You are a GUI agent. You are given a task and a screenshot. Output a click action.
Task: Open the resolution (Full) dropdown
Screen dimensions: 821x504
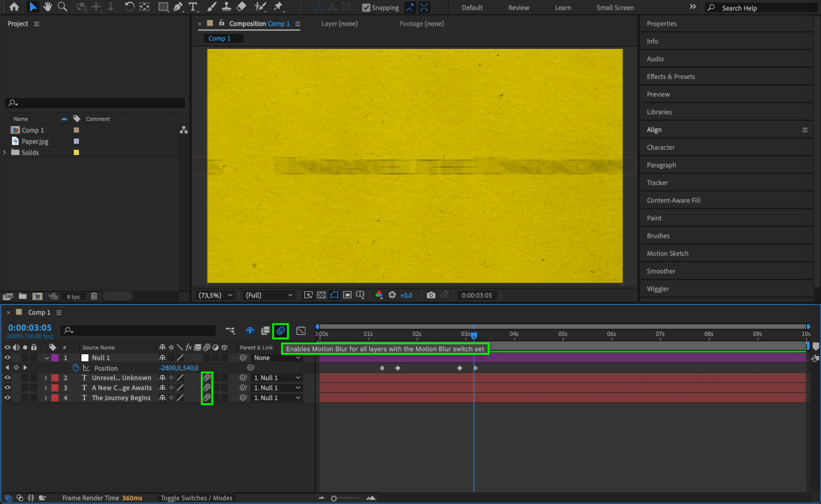point(269,295)
